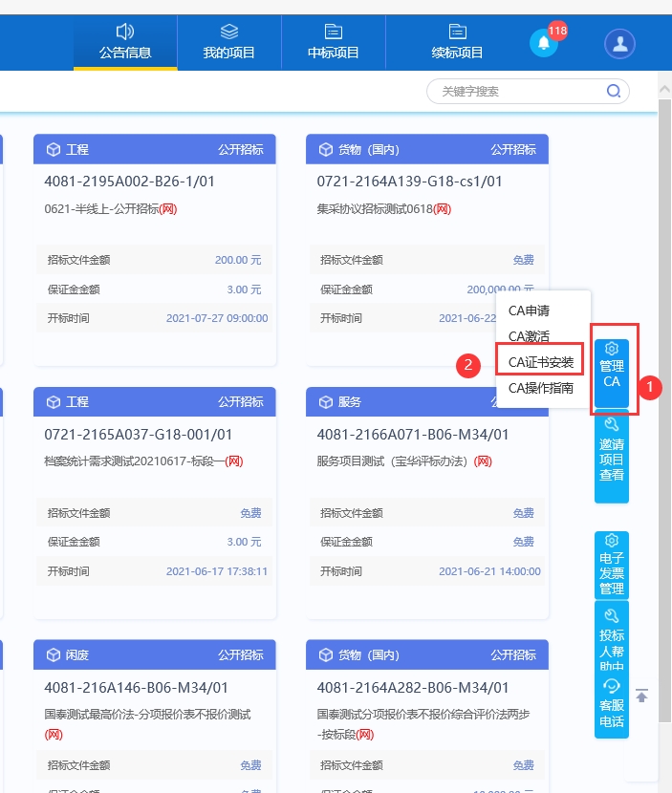Select the 续标项目 tab

coord(458,43)
